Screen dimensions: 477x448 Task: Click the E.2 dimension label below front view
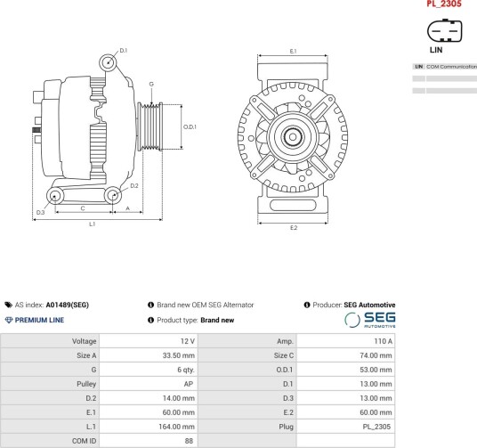(x=294, y=227)
